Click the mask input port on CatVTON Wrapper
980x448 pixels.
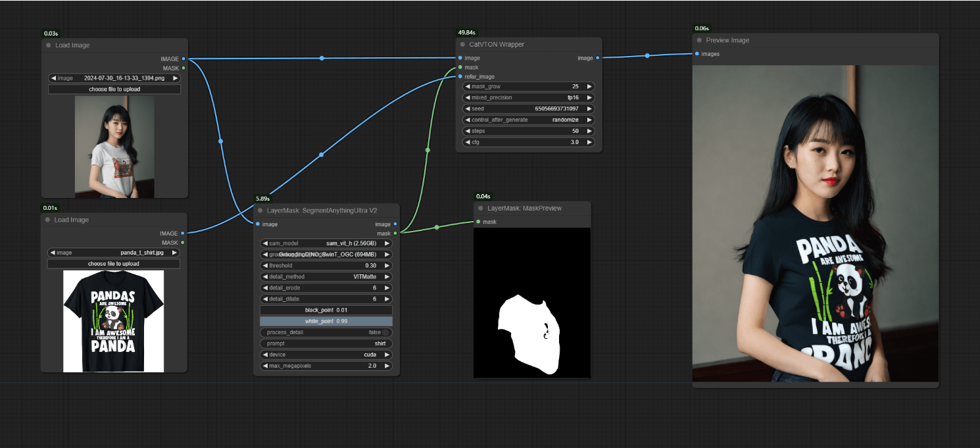[x=460, y=67]
